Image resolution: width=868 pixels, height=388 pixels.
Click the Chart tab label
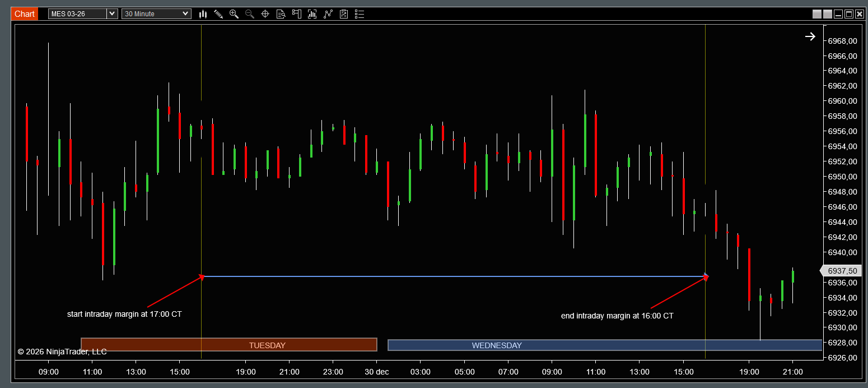(x=24, y=13)
